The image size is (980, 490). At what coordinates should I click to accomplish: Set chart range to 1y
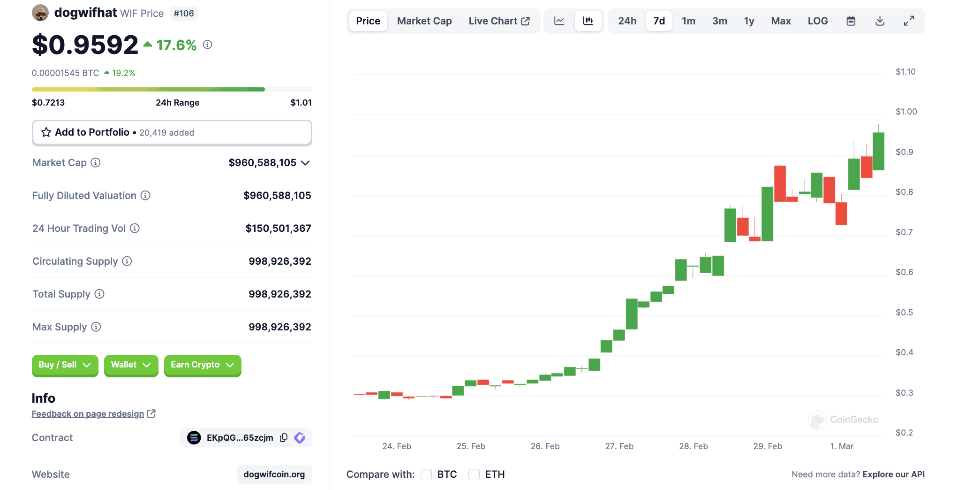pos(749,21)
